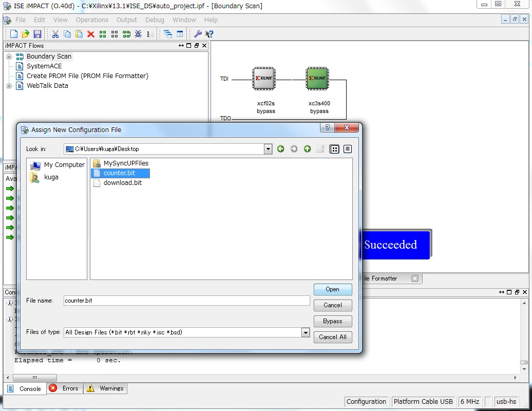Viewport: 532px width, 411px height.
Task: Click the Open project folder toolbar icon
Action: click(x=26, y=34)
